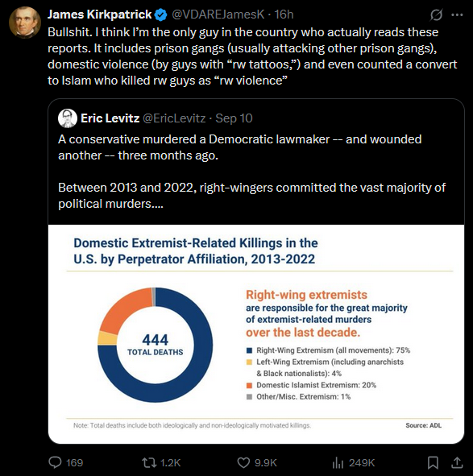
Task: Open the @VDAREJamesK handle link
Action: 218,14
